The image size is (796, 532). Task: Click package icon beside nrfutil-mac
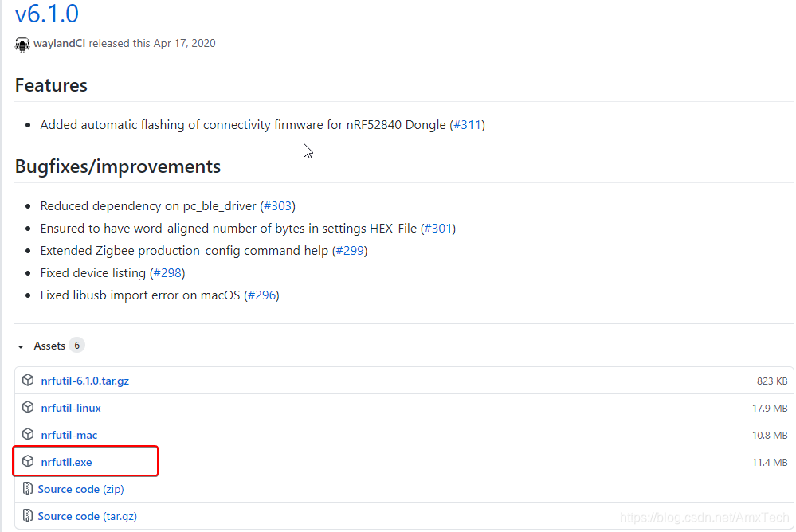[28, 435]
